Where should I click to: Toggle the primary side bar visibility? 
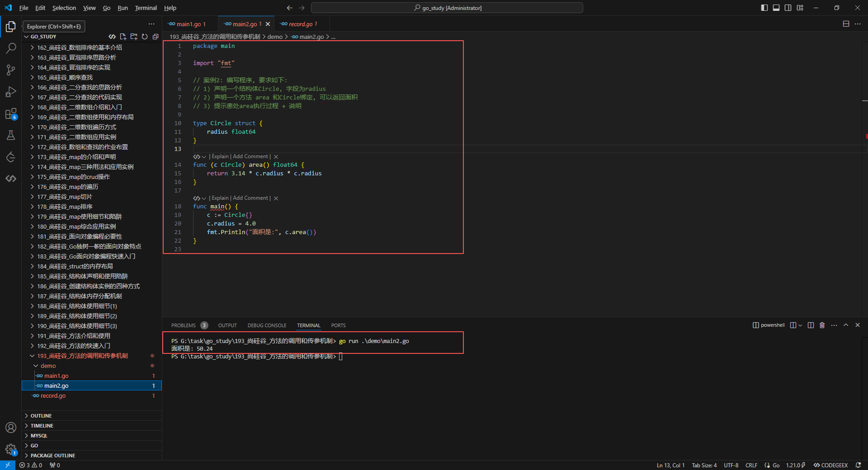tap(764, 8)
